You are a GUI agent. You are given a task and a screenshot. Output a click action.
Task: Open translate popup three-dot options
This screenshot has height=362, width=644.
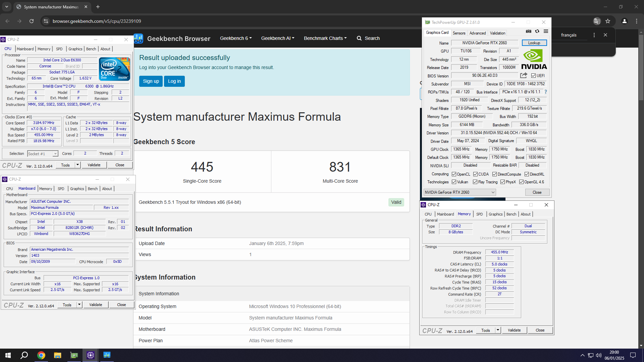(x=594, y=35)
